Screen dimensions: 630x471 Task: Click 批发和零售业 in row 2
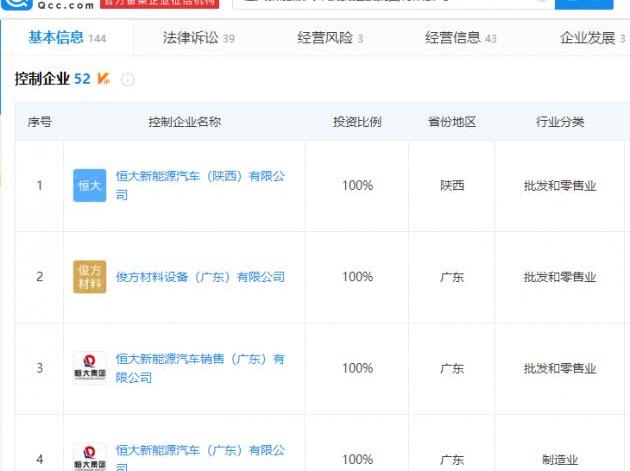pos(560,277)
